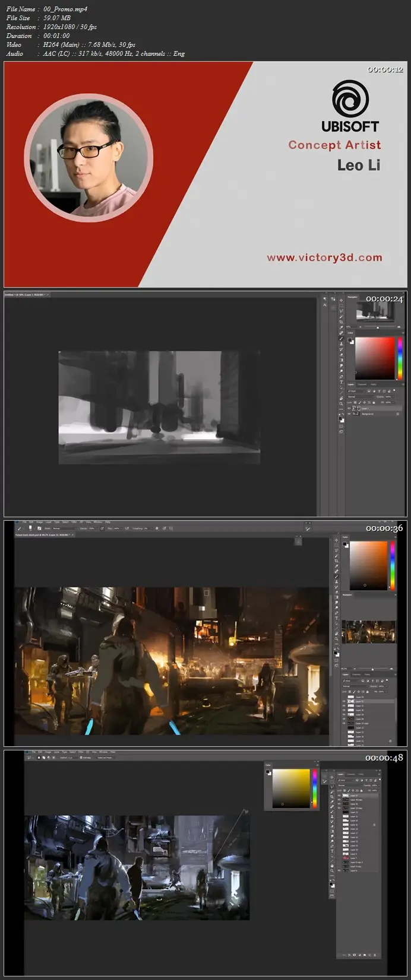Add layer mask icon in 00:00:48 frame
411x980 pixels.
(x=355, y=955)
